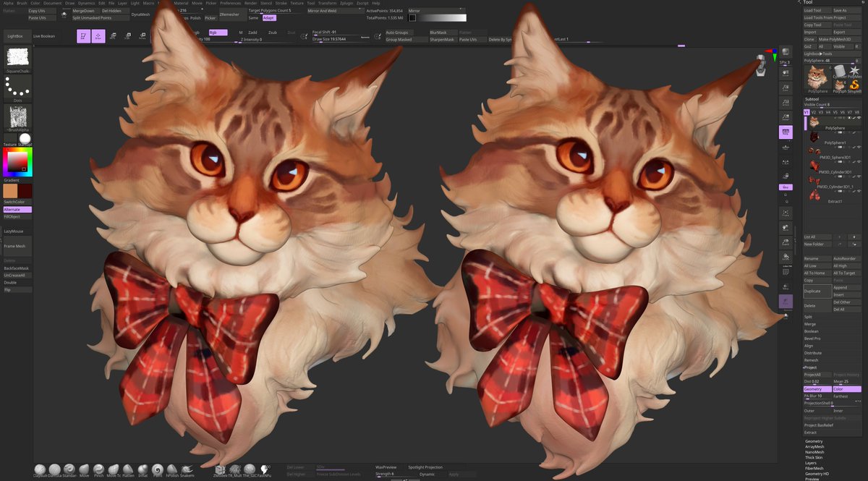Image resolution: width=868 pixels, height=481 pixels.
Task: Select the Standard brush
Action: 69,469
